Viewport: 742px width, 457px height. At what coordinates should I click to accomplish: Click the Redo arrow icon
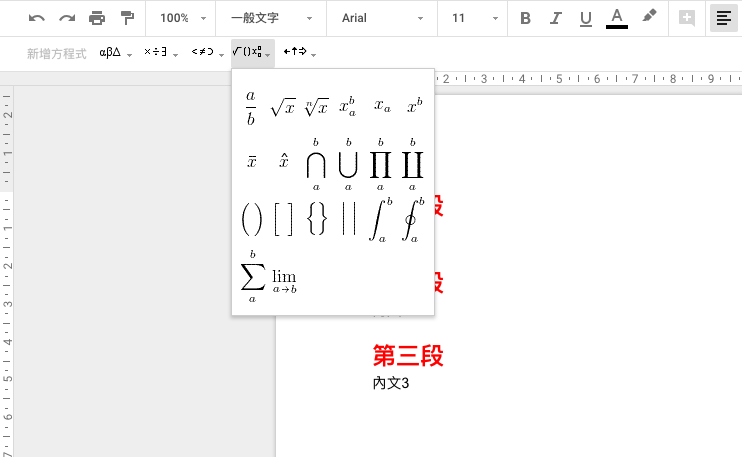tap(67, 18)
